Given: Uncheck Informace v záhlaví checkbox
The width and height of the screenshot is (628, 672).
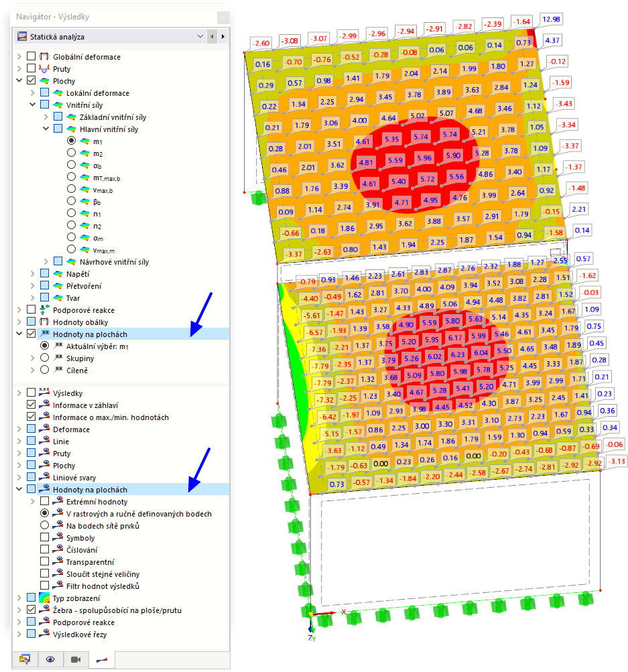Looking at the screenshot, I should [x=31, y=405].
